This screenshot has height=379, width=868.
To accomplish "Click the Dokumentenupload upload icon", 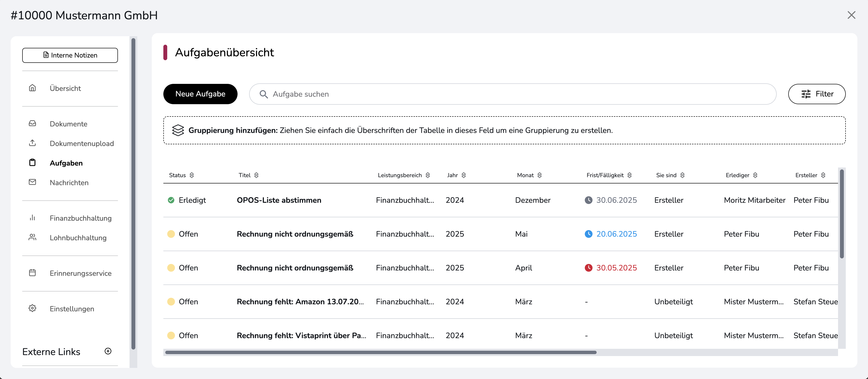I will (32, 143).
